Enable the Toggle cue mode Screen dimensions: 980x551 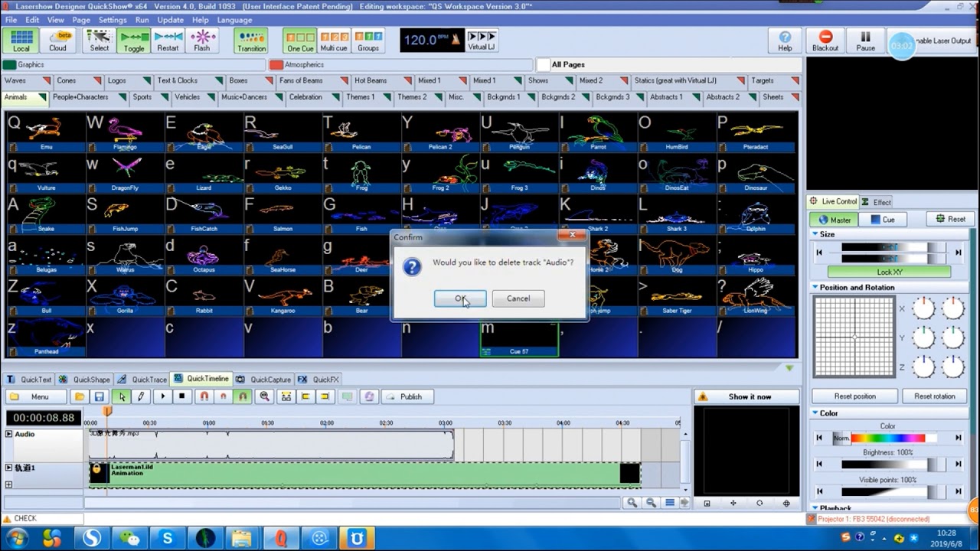(x=134, y=41)
